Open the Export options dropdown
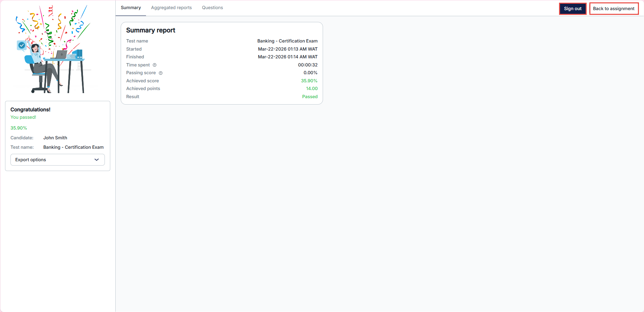Screen dimensions: 644x312 tap(58, 160)
